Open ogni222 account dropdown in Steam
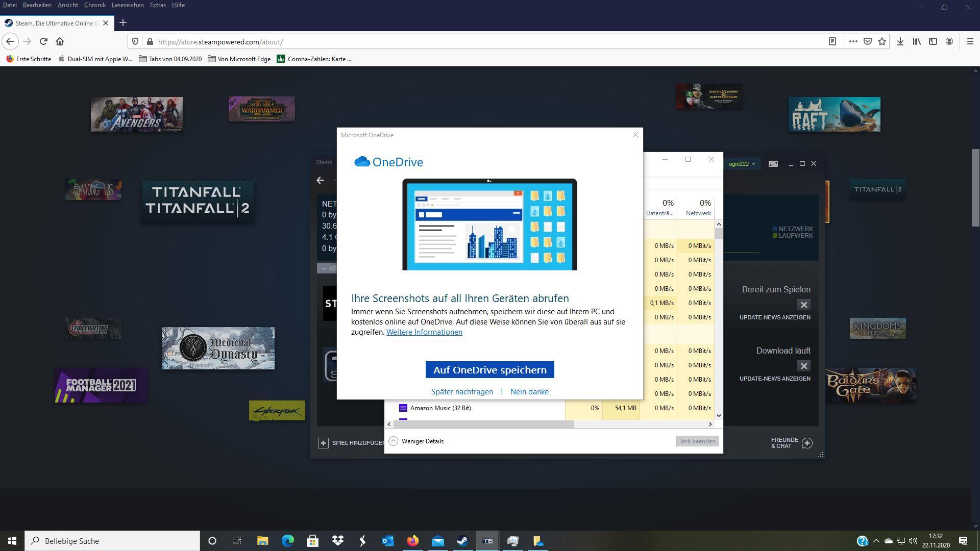The height and width of the screenshot is (551, 980). (x=742, y=164)
